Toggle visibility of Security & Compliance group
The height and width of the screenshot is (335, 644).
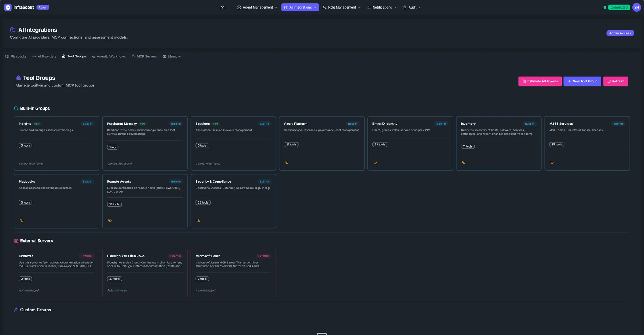tap(198, 221)
